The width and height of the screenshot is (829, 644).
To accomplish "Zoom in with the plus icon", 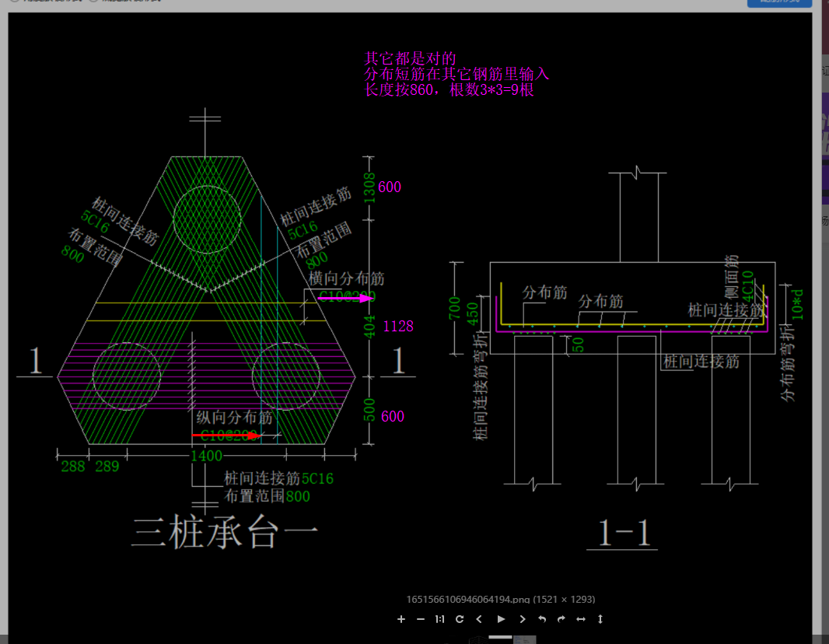I will pos(401,619).
